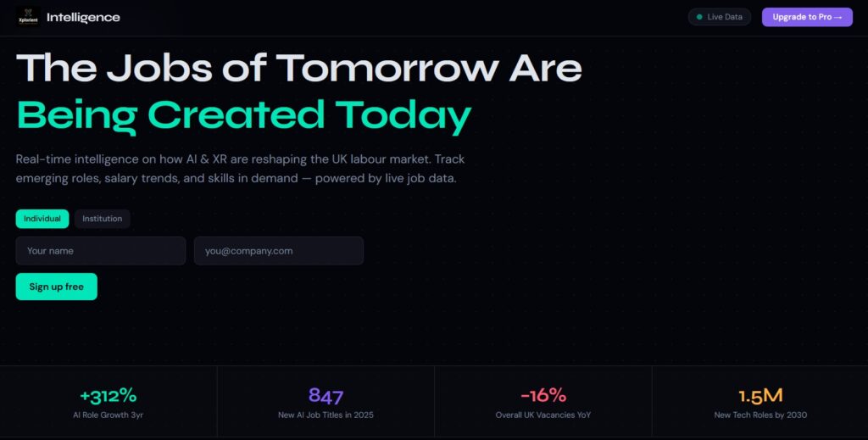The width and height of the screenshot is (868, 440).
Task: Click the green Live Data status dot
Action: 699,17
